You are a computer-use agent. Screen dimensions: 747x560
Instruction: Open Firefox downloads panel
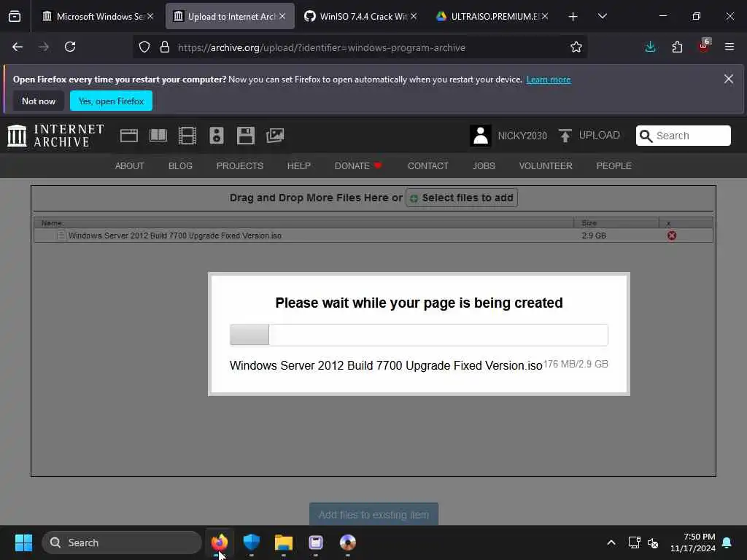point(650,47)
